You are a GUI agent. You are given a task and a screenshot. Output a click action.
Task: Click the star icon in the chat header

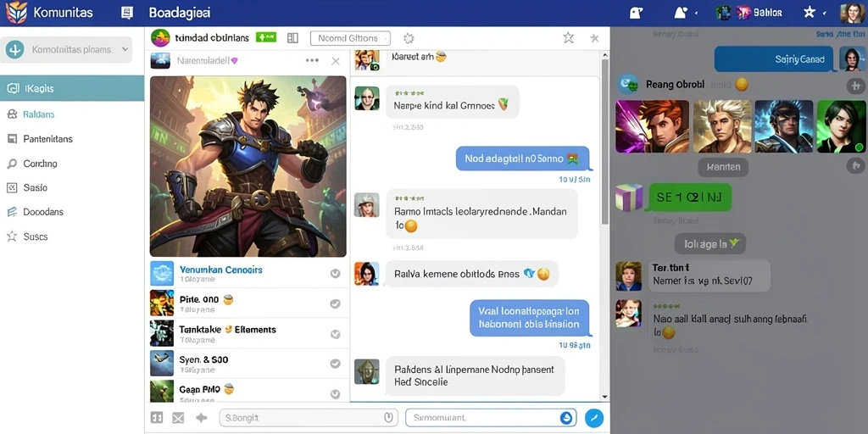pos(569,37)
